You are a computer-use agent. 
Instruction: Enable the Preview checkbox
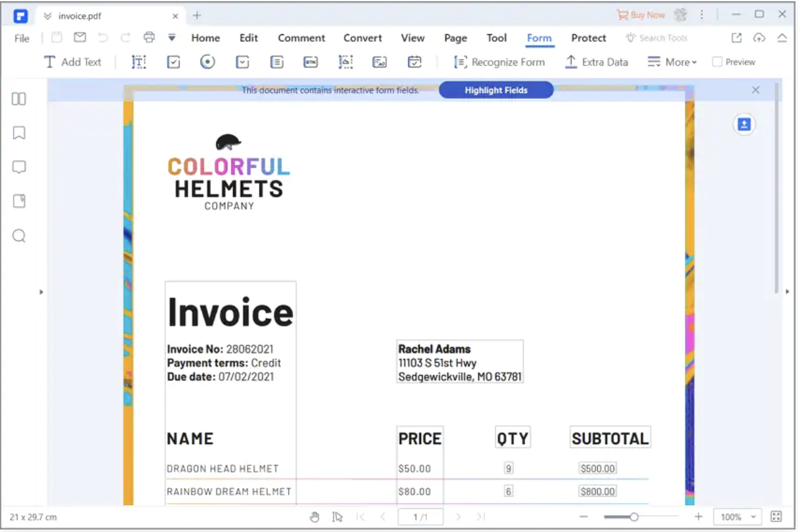coord(717,62)
